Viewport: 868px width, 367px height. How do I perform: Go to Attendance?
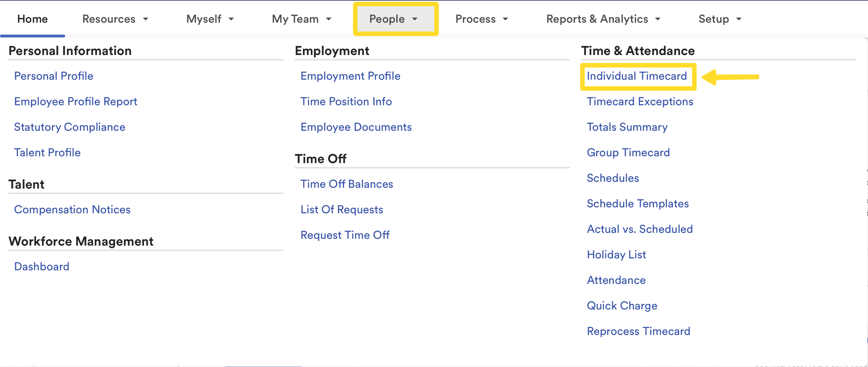click(616, 280)
